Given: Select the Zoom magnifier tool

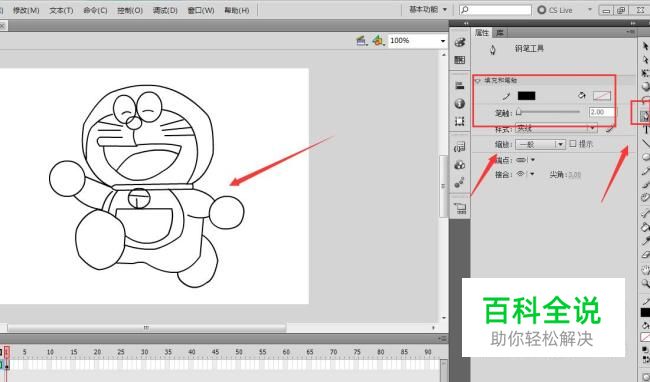Looking at the screenshot, I should click(x=645, y=283).
